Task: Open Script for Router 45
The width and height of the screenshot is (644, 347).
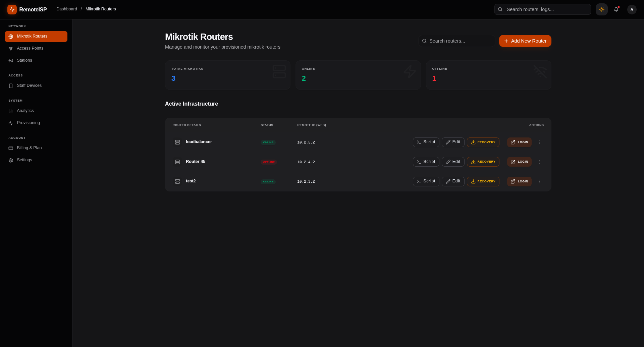Action: click(426, 162)
